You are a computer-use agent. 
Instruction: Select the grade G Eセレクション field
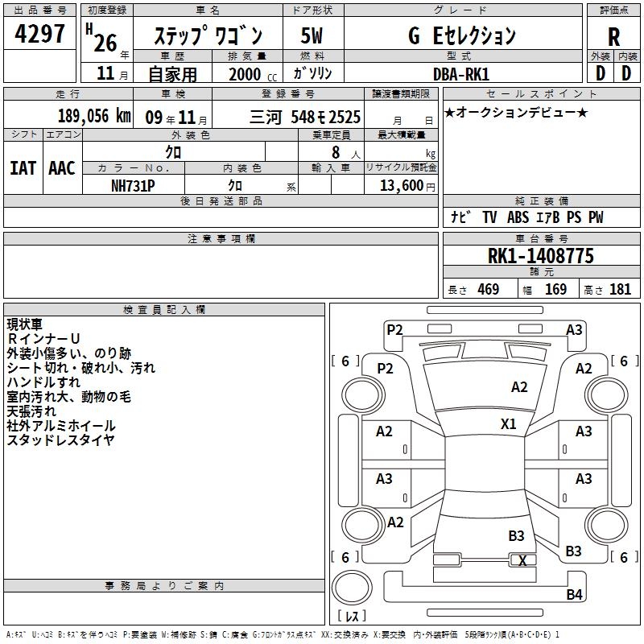click(461, 36)
